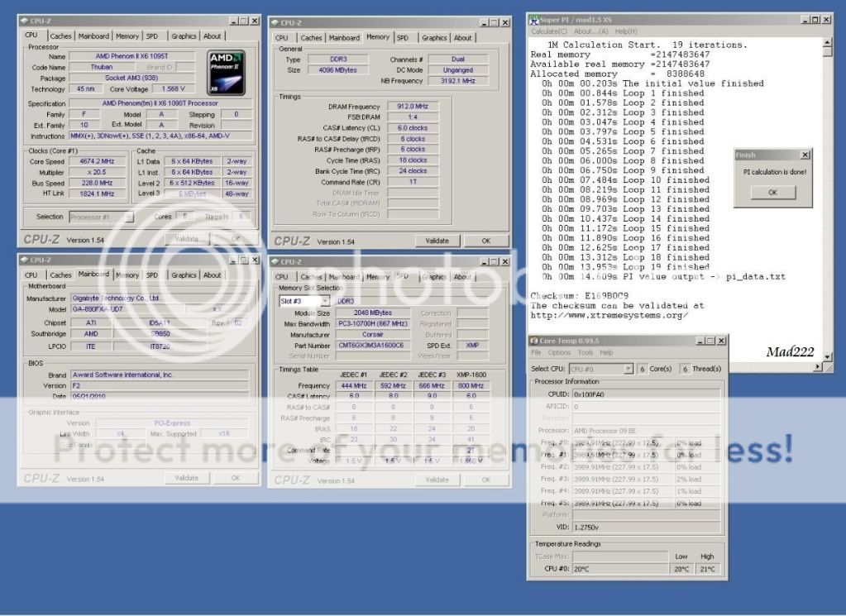
Task: Open the Select CPU dropdown in Core Temp
Action: pos(628,369)
